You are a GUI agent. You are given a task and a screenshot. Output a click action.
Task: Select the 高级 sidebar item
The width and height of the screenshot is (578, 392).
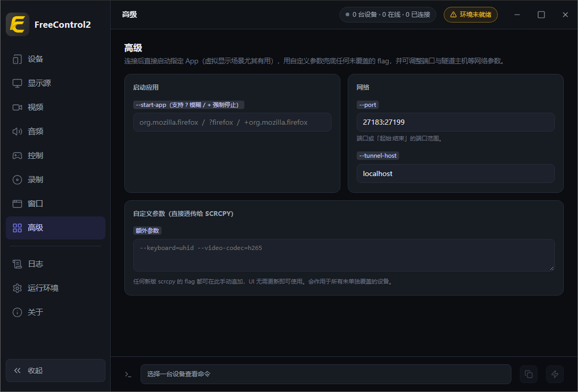tap(56, 228)
